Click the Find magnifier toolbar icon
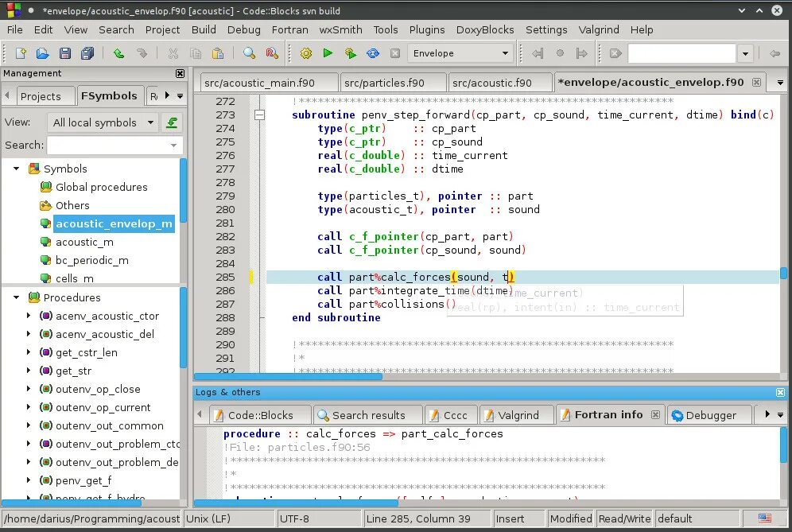 click(249, 53)
